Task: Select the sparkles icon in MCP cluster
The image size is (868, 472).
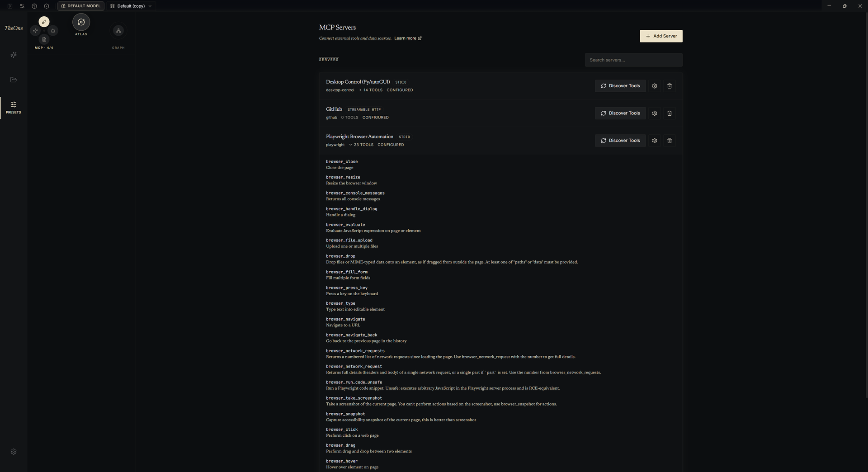Action: point(35,31)
